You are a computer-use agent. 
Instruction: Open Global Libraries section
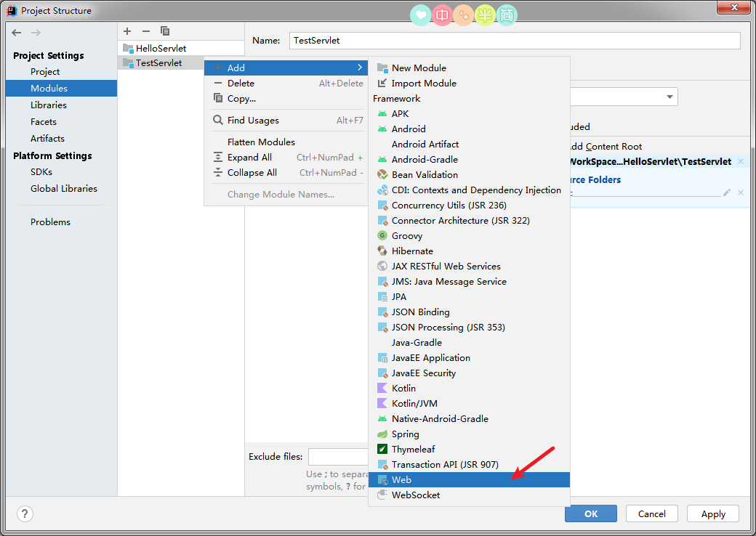64,189
